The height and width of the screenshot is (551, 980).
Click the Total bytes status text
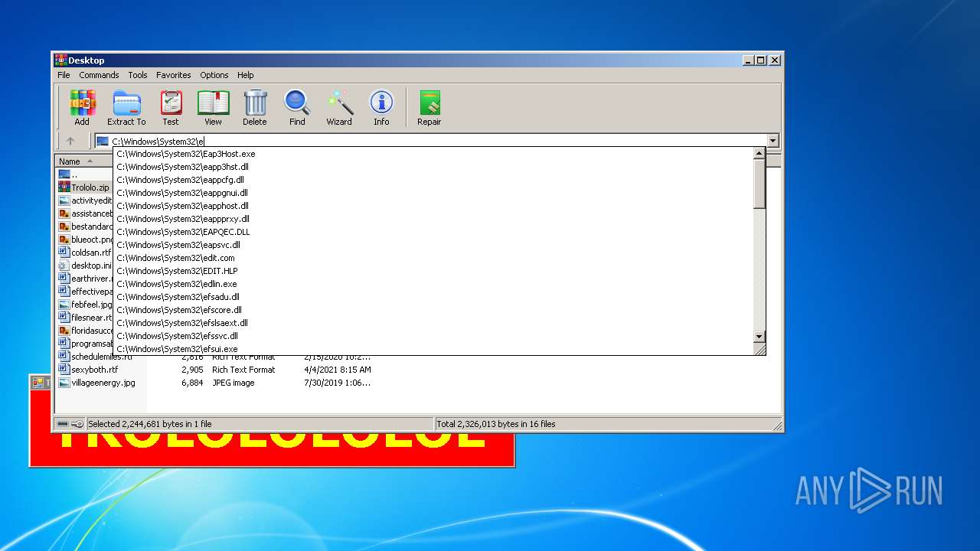tap(495, 424)
